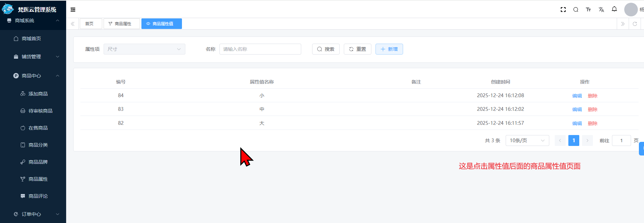Image resolution: width=644 pixels, height=223 pixels.
Task: Click 编辑 for row 84
Action: tap(577, 96)
